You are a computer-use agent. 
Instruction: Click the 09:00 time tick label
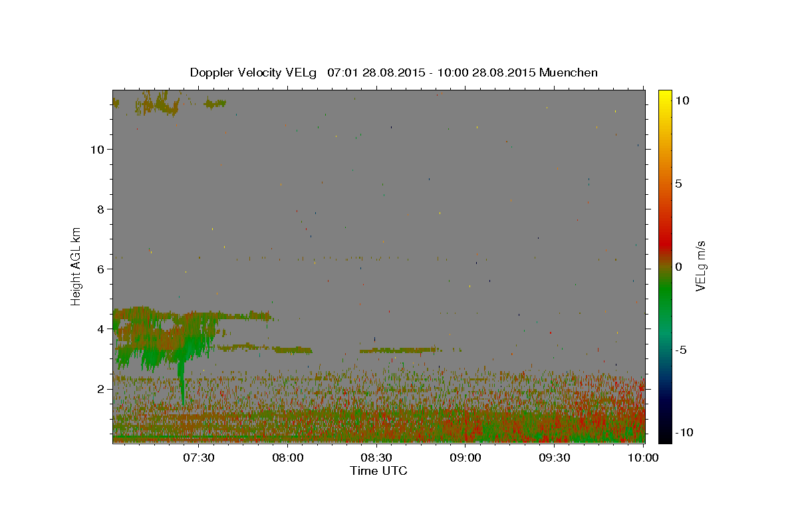click(x=465, y=458)
